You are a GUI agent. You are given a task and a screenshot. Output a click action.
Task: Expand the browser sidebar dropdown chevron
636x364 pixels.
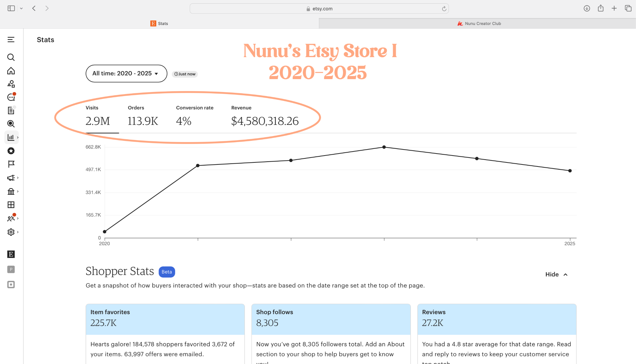tap(21, 9)
